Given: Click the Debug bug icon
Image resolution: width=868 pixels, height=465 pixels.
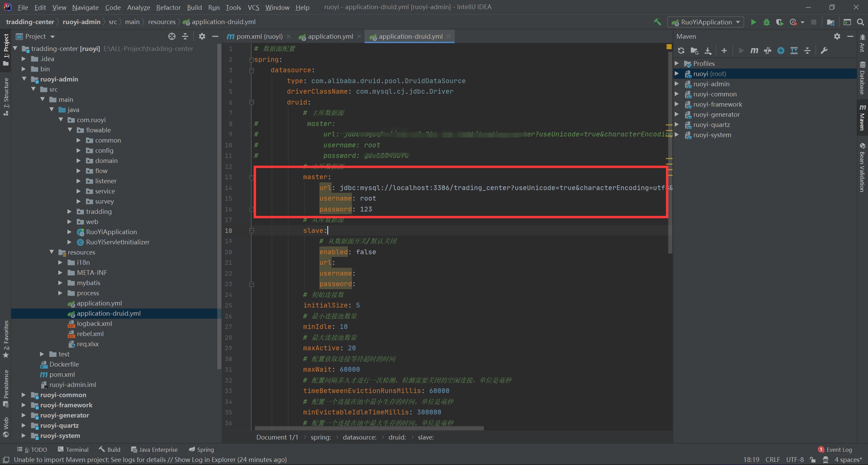Looking at the screenshot, I should click(x=766, y=22).
